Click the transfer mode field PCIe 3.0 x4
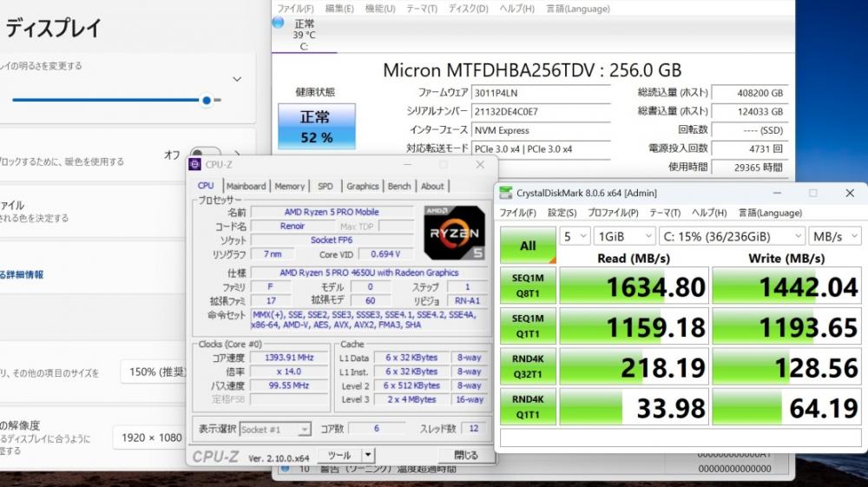The width and height of the screenshot is (868, 487). (540, 148)
